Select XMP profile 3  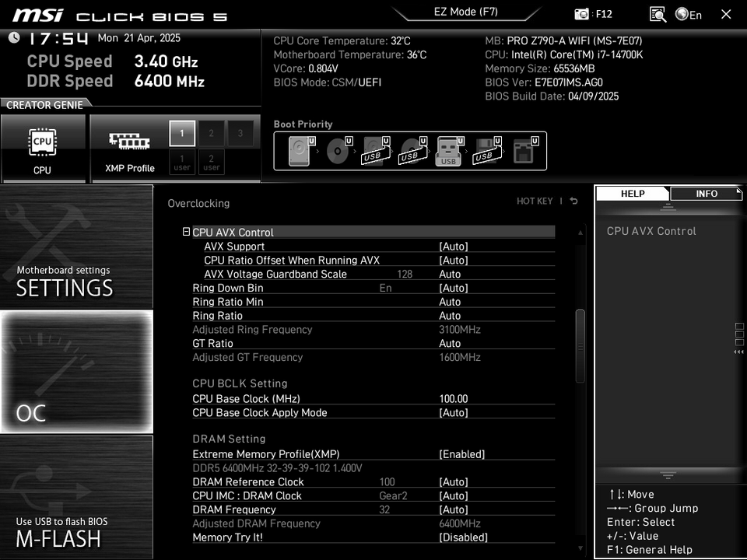240,133
